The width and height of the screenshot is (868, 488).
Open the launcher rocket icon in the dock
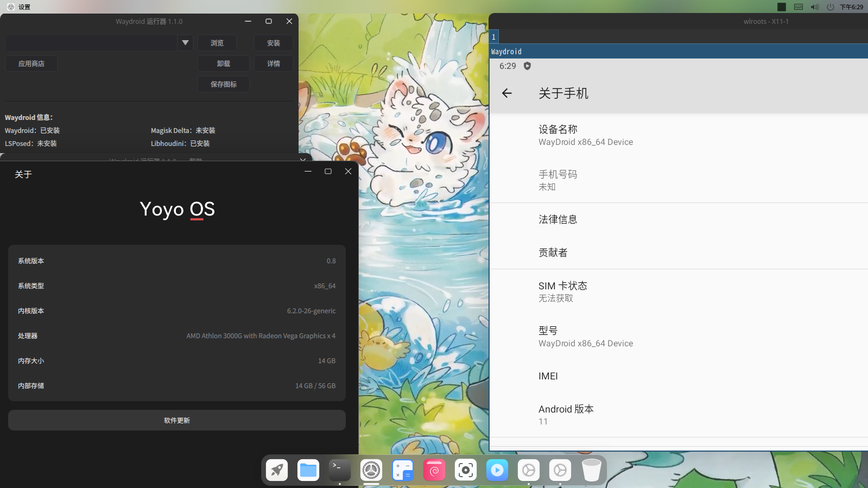(277, 470)
